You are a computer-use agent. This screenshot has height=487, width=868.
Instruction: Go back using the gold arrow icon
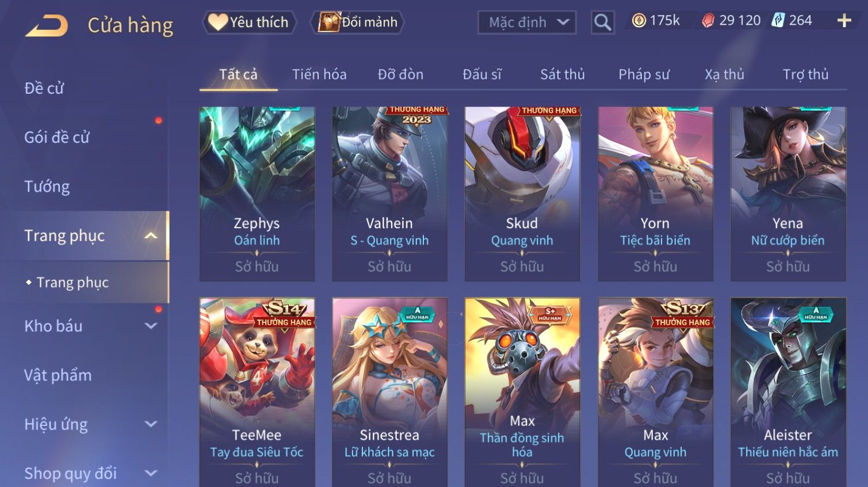click(x=47, y=25)
